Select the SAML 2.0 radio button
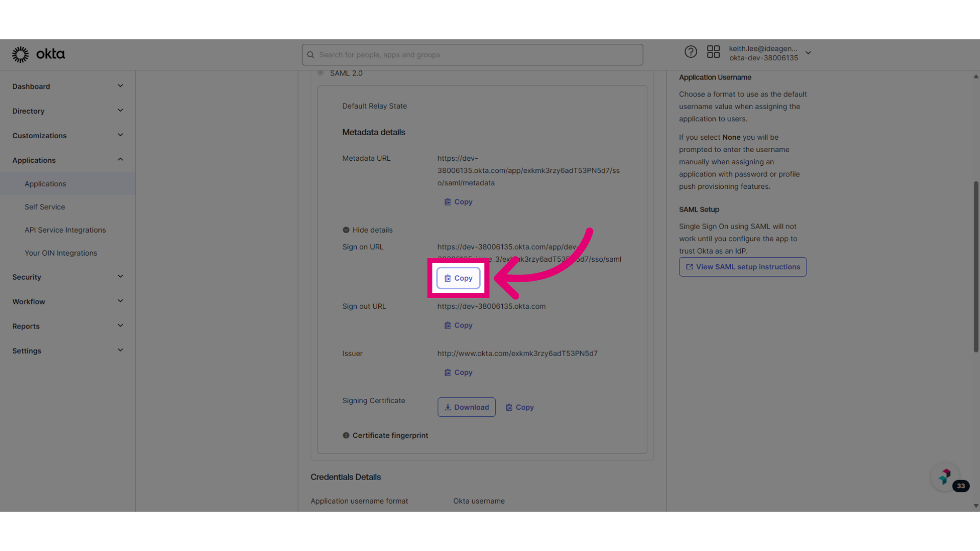Viewport: 980px width, 551px height. (x=321, y=72)
